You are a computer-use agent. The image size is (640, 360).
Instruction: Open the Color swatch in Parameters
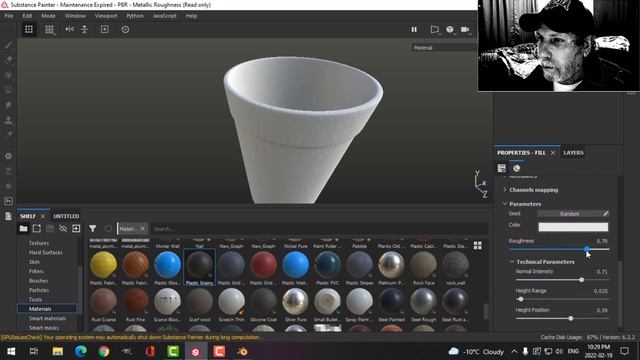[x=573, y=227]
